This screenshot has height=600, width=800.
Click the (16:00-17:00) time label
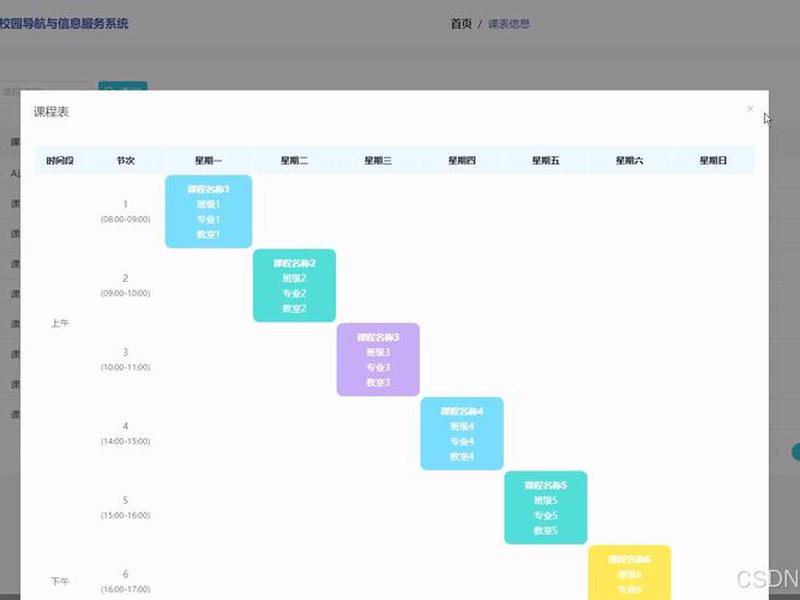point(126,589)
